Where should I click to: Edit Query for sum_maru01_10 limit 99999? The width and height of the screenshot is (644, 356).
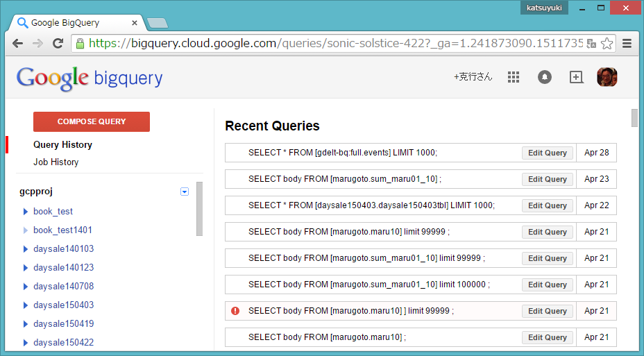coord(548,258)
